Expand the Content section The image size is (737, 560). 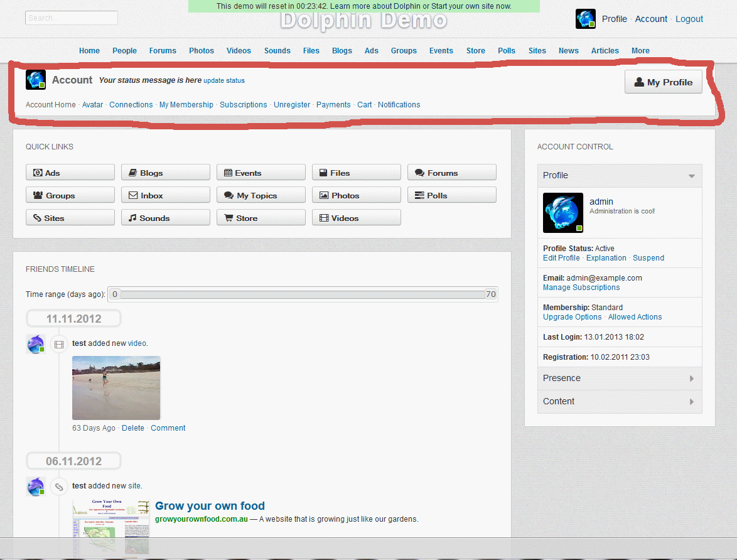(x=619, y=401)
